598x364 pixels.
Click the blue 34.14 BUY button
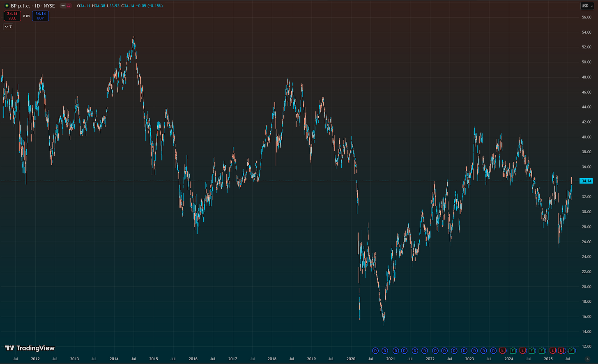pos(40,16)
